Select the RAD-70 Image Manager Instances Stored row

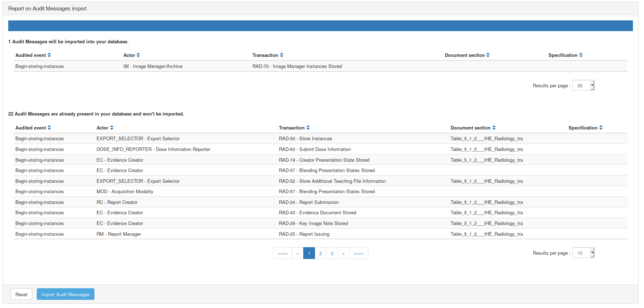(x=297, y=66)
